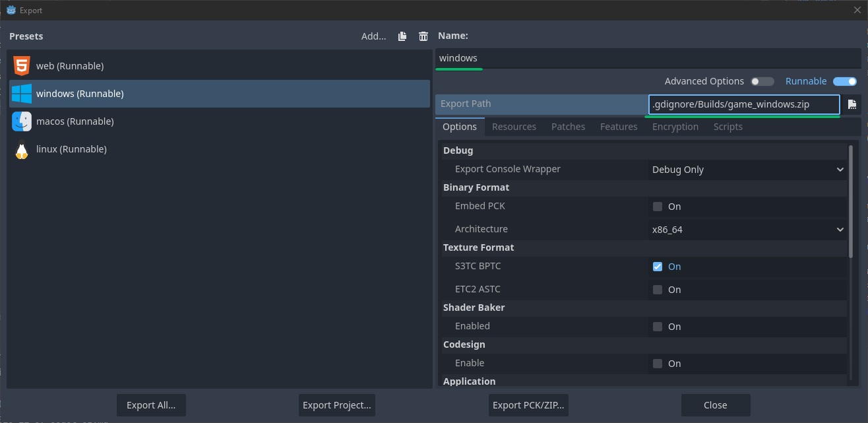Uncheck the S3TC BPTC checkbox
The image size is (868, 423).
point(658,267)
